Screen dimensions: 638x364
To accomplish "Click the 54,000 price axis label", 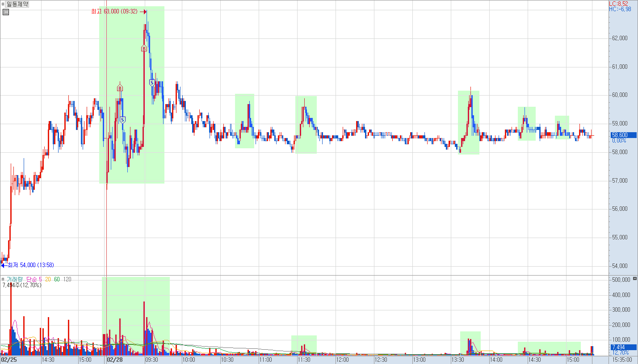I will [620, 266].
